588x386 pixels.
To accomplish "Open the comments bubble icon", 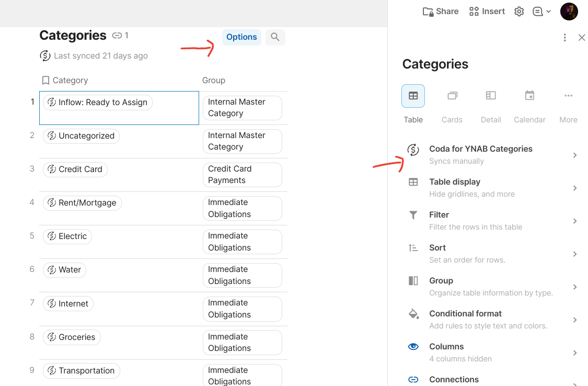I will point(538,12).
